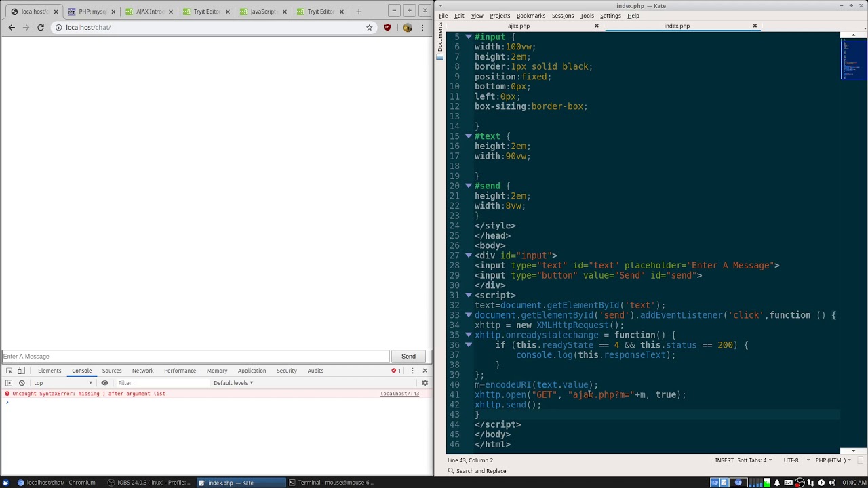The width and height of the screenshot is (868, 488).
Task: Open the Sessions menu in Kate
Action: coord(562,16)
